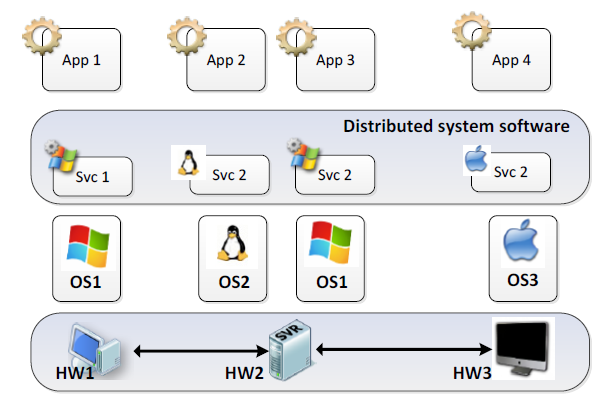Select the "OS1" label under Svc 1

click(x=85, y=282)
